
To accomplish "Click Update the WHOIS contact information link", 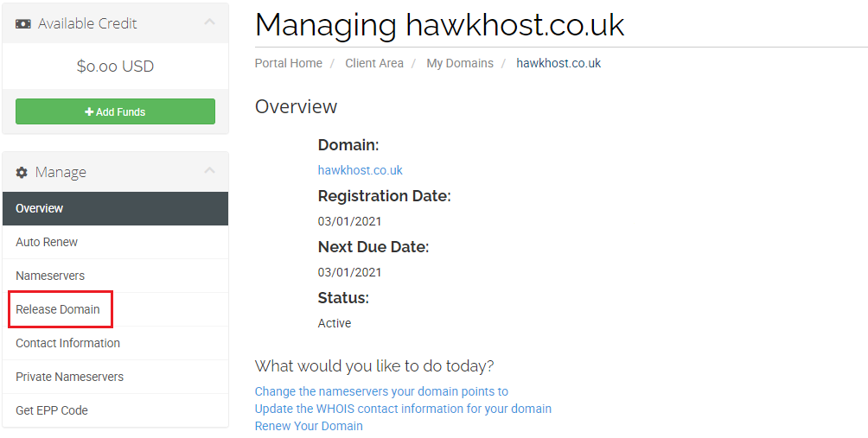I will pyautogui.click(x=403, y=409).
